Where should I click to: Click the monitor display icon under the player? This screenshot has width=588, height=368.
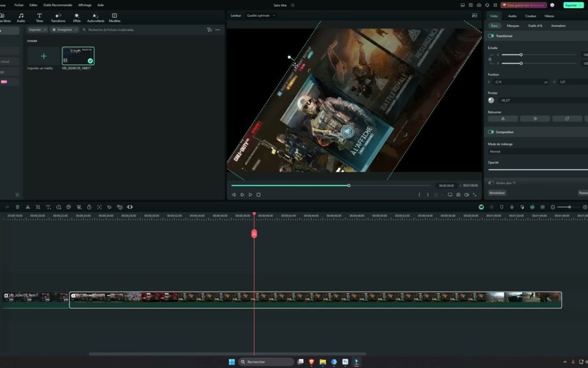pos(450,195)
